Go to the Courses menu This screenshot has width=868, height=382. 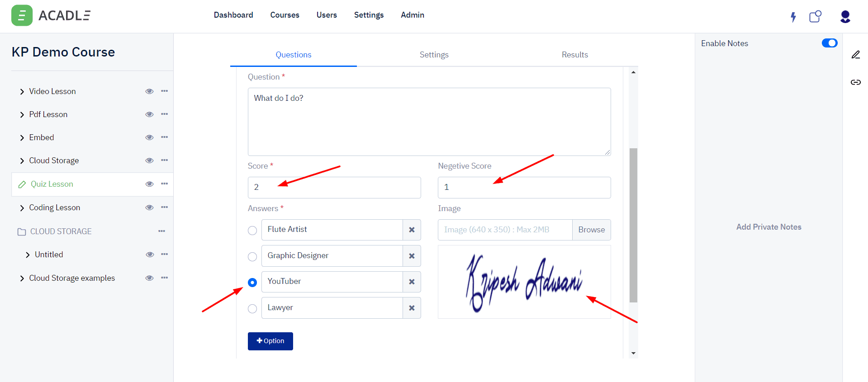click(x=285, y=15)
